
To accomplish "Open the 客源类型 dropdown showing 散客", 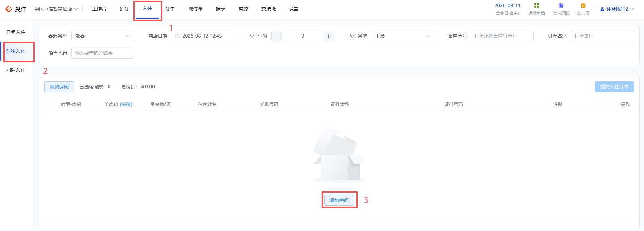I will click(103, 36).
